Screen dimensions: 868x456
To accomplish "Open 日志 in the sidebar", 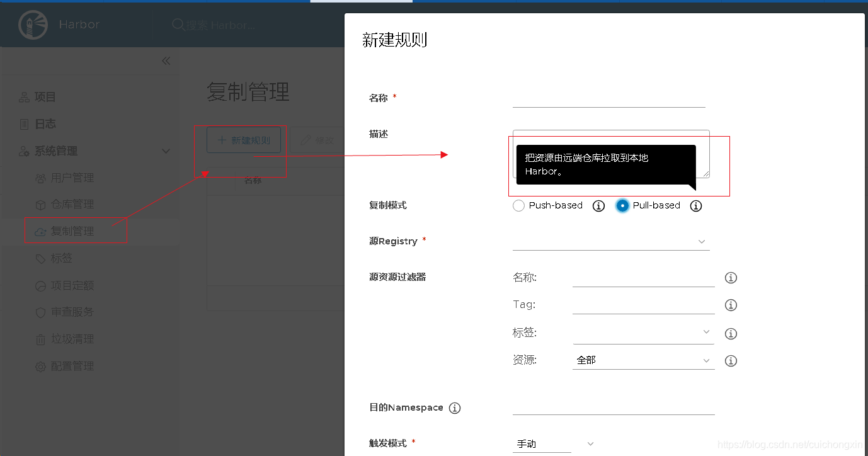I will tap(45, 124).
